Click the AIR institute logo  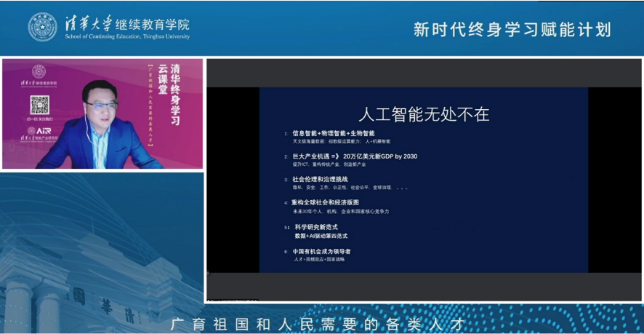pyautogui.click(x=41, y=131)
